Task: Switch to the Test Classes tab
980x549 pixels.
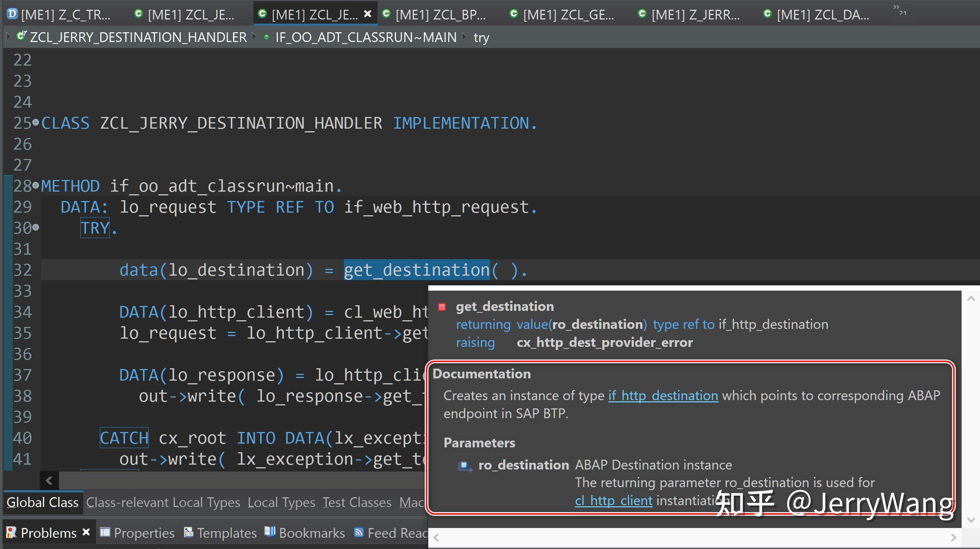Action: [356, 502]
